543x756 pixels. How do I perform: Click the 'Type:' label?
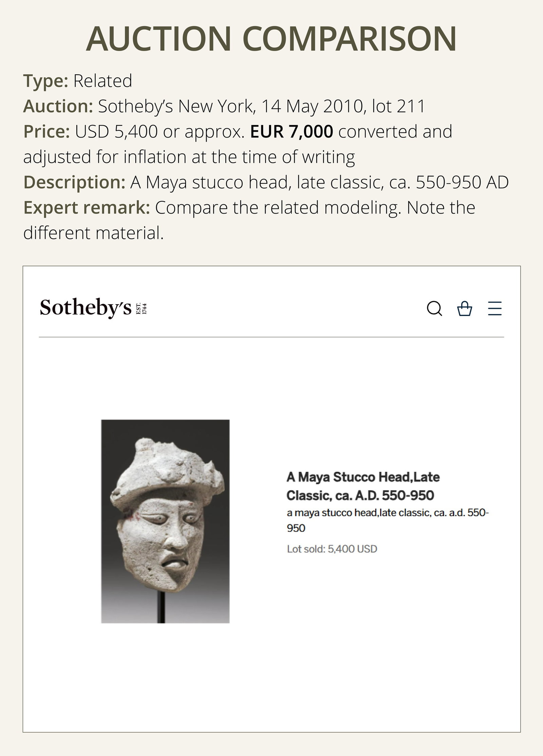(46, 81)
